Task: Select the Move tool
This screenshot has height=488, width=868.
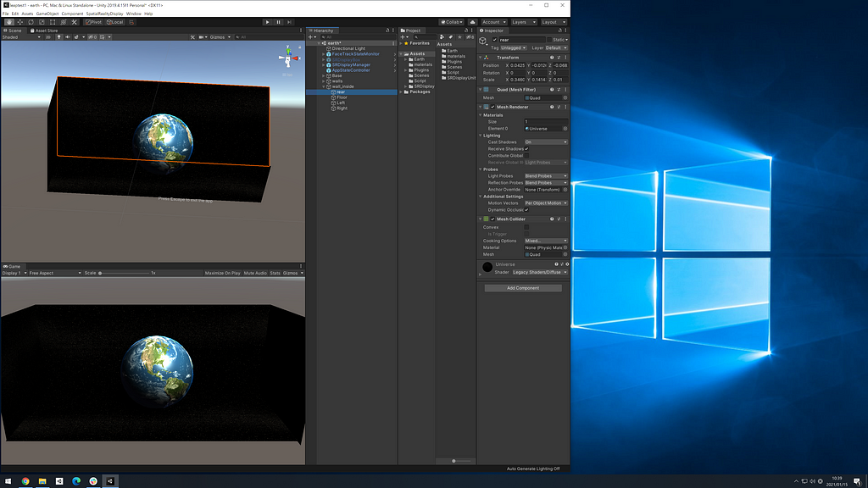Action: (x=19, y=22)
